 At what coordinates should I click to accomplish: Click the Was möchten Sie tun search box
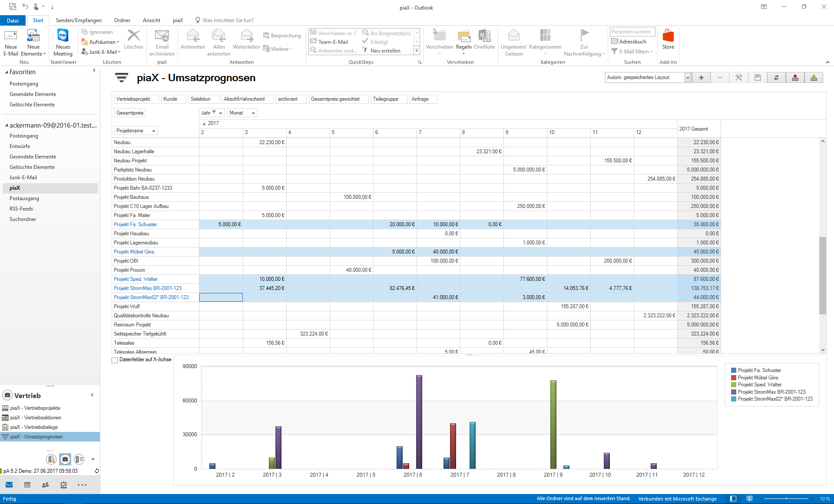[228, 20]
